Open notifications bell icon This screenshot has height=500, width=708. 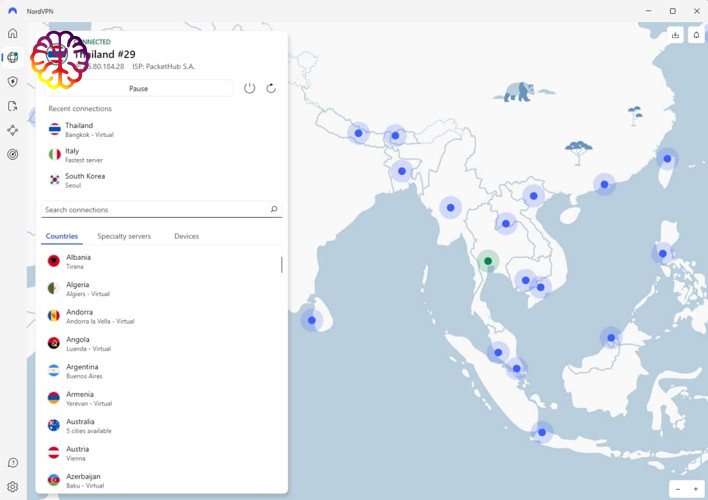coord(696,35)
